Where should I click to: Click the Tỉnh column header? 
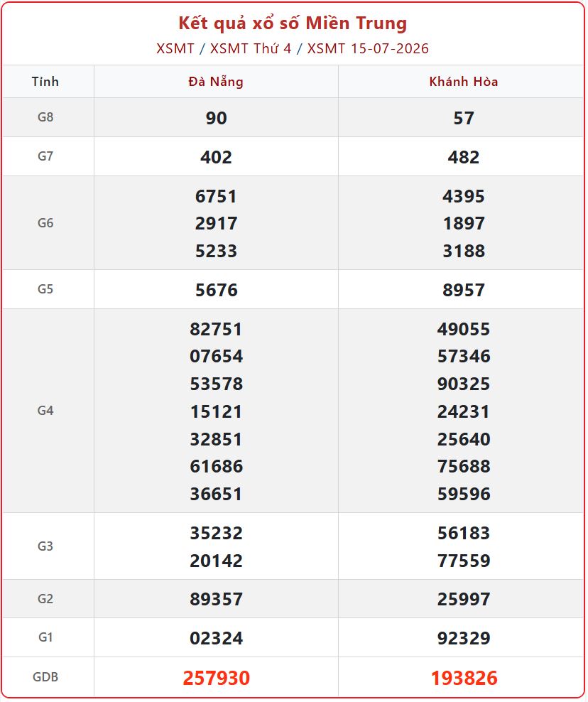pos(45,82)
